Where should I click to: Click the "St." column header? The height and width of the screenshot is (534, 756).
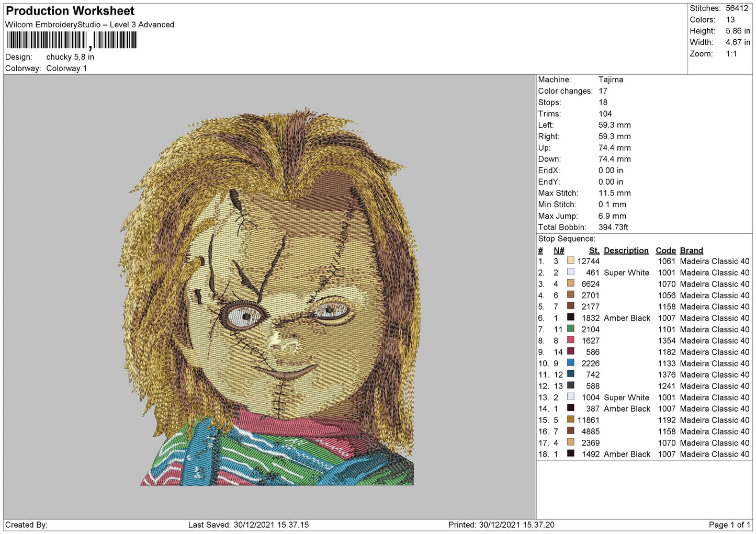tap(594, 251)
